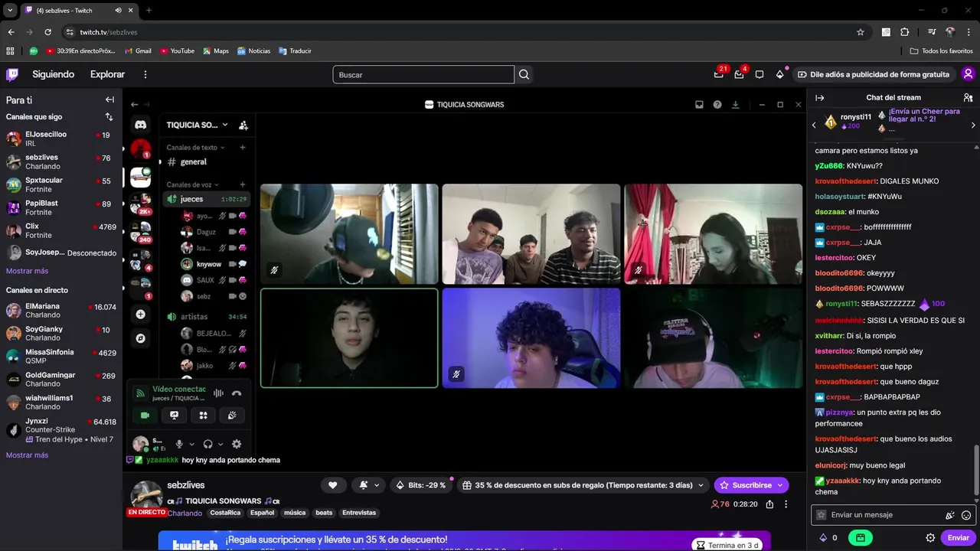Screen dimensions: 980x551
Task: Click Discord inbox icon in title bar
Action: click(699, 105)
